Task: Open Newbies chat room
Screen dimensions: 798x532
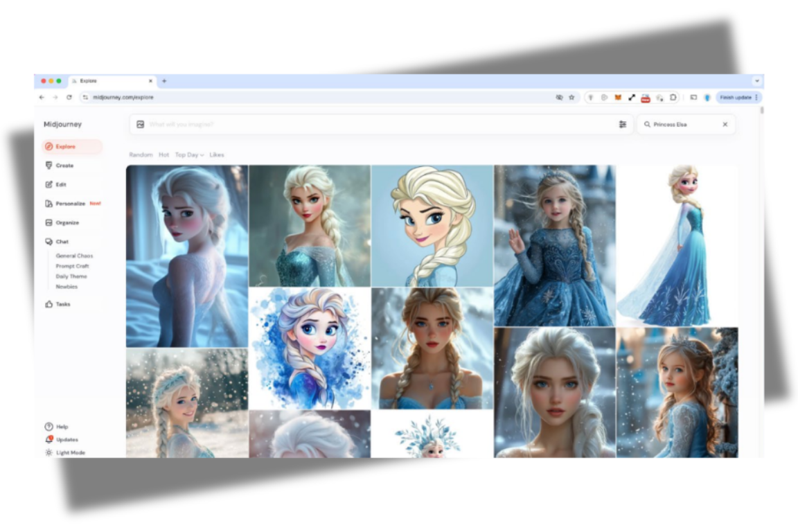Action: pyautogui.click(x=66, y=287)
